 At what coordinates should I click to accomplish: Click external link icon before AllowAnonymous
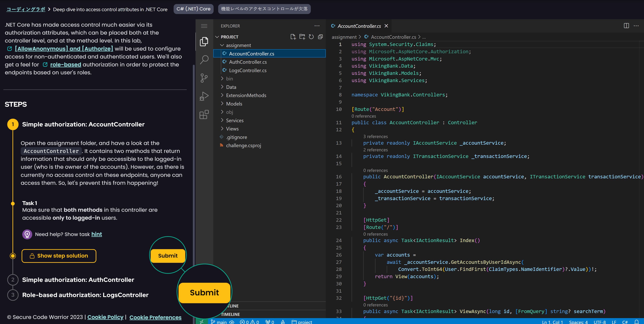point(9,49)
